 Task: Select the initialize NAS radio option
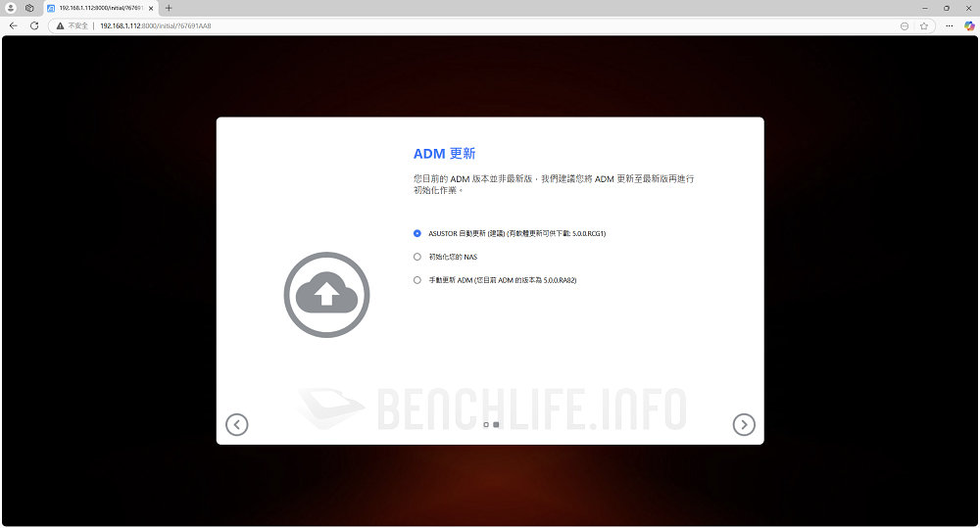click(417, 257)
